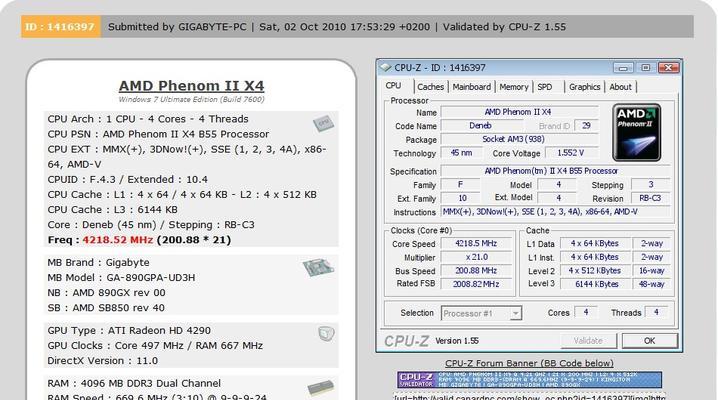The width and height of the screenshot is (718, 400).
Task: Click the Code Name value 'Deneb'
Action: click(480, 125)
